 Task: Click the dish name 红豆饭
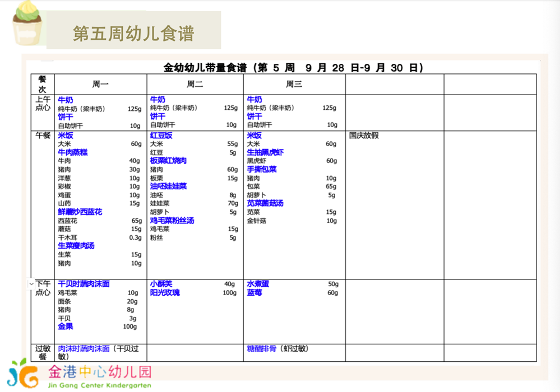pyautogui.click(x=161, y=136)
